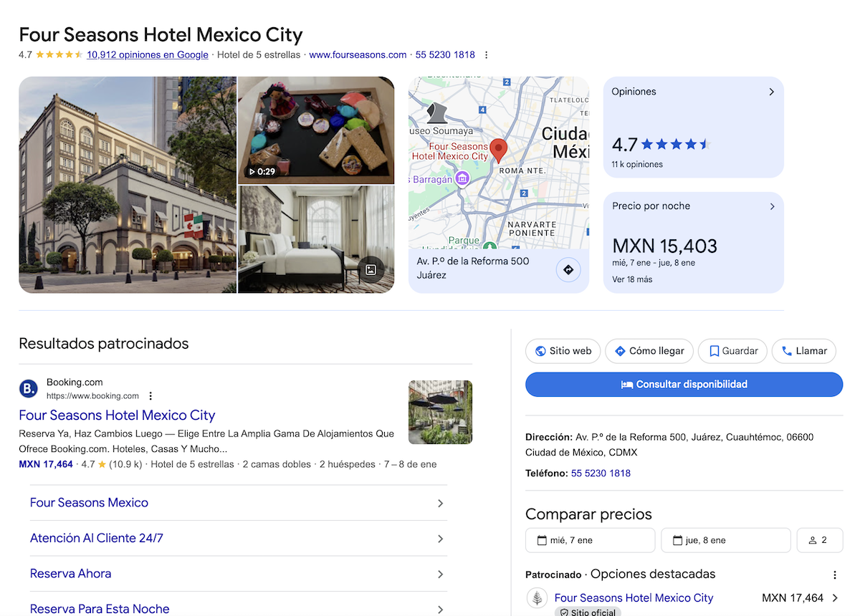Open the three-dot menu next to phone number
The height and width of the screenshot is (616, 860).
(487, 55)
